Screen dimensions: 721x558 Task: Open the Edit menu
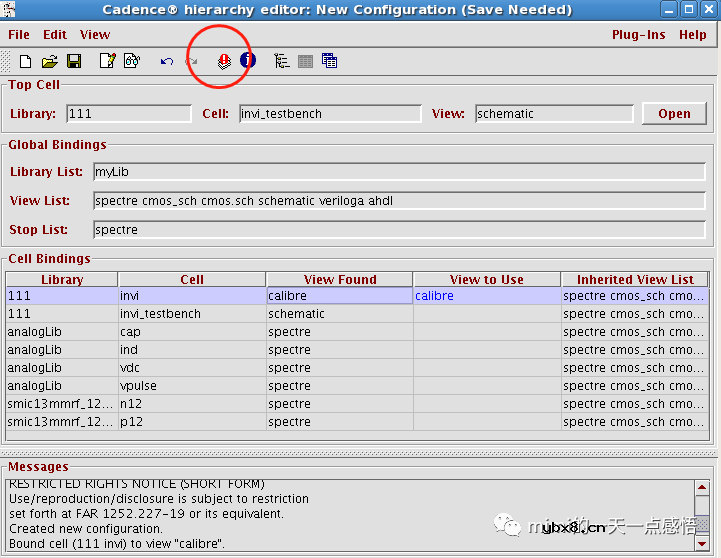pos(55,34)
